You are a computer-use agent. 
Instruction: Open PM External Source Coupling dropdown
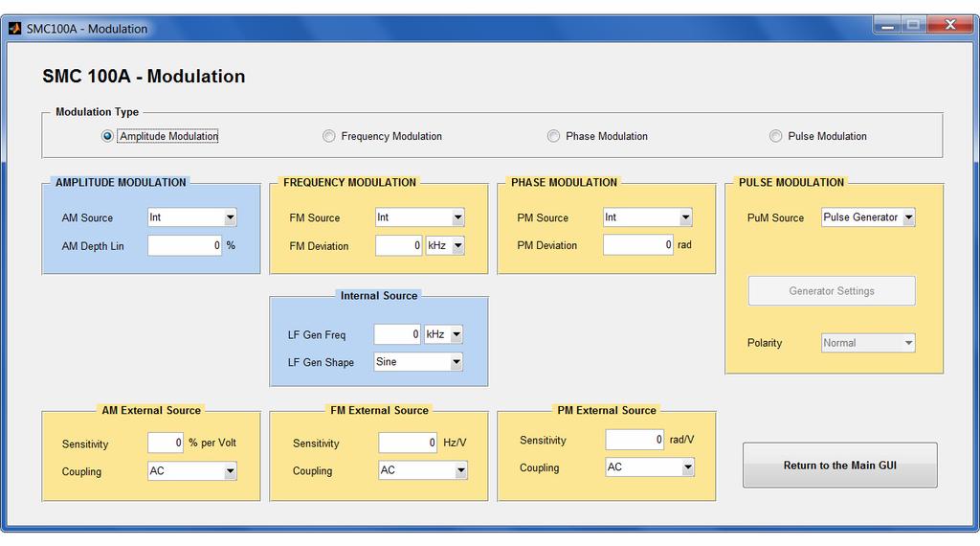[x=650, y=467]
